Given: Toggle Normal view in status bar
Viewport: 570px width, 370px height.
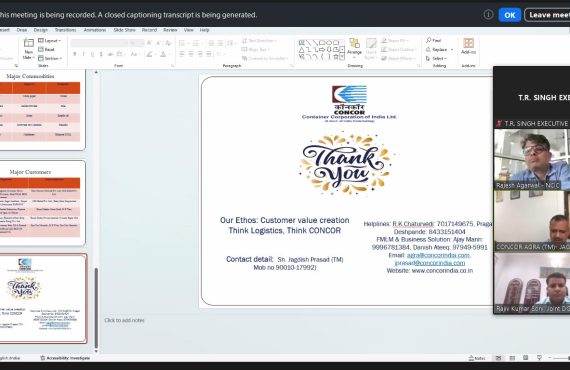Looking at the screenshot, I should [498, 358].
